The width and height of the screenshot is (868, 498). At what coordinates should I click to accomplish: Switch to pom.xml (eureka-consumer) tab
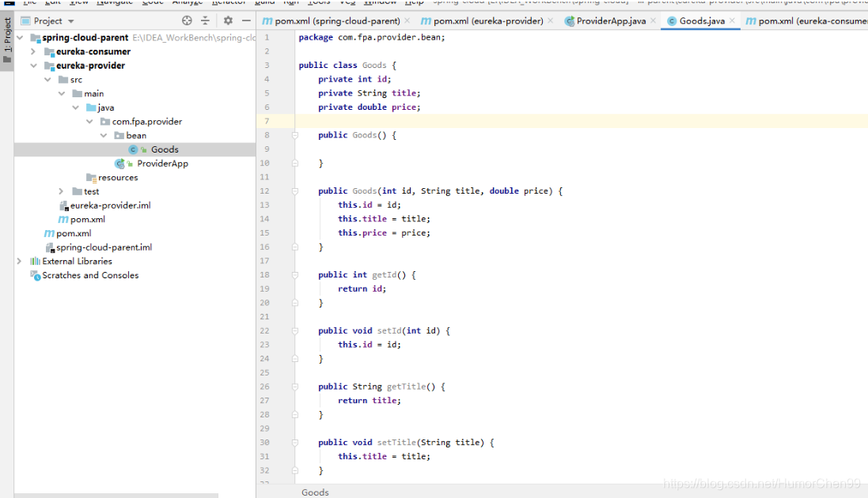(x=806, y=21)
